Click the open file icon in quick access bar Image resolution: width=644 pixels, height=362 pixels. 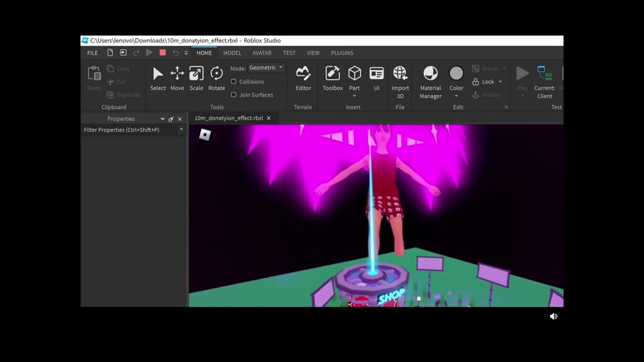pyautogui.click(x=123, y=53)
